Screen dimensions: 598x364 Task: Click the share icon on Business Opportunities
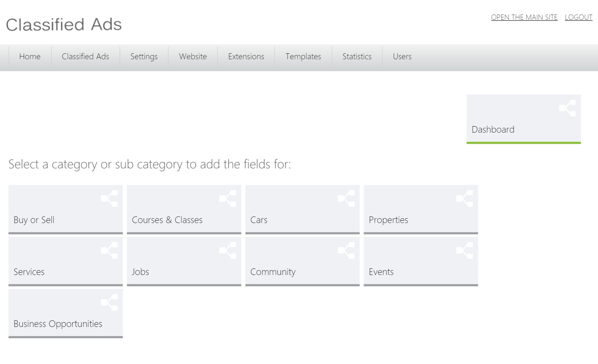point(109,302)
